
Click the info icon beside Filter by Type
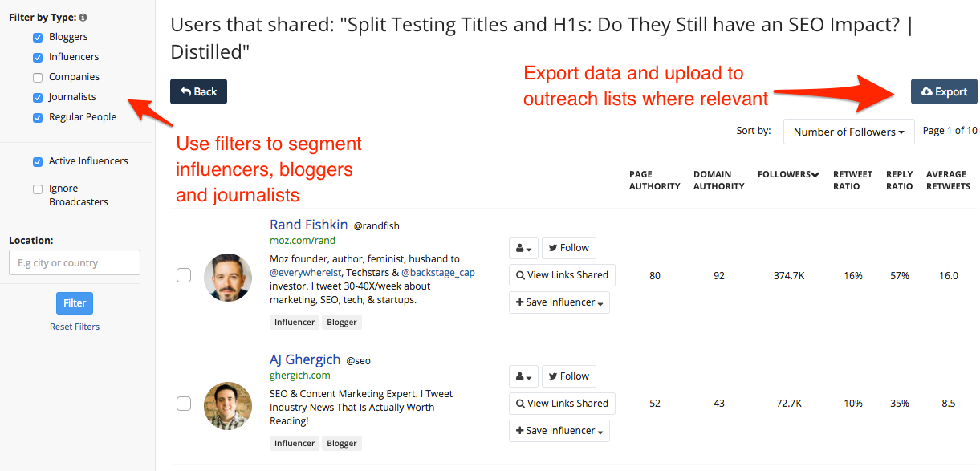(84, 17)
